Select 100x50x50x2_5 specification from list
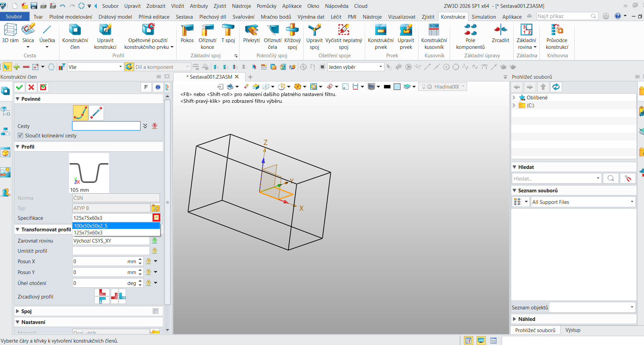Screen dimensions: 644x345 point(116,226)
